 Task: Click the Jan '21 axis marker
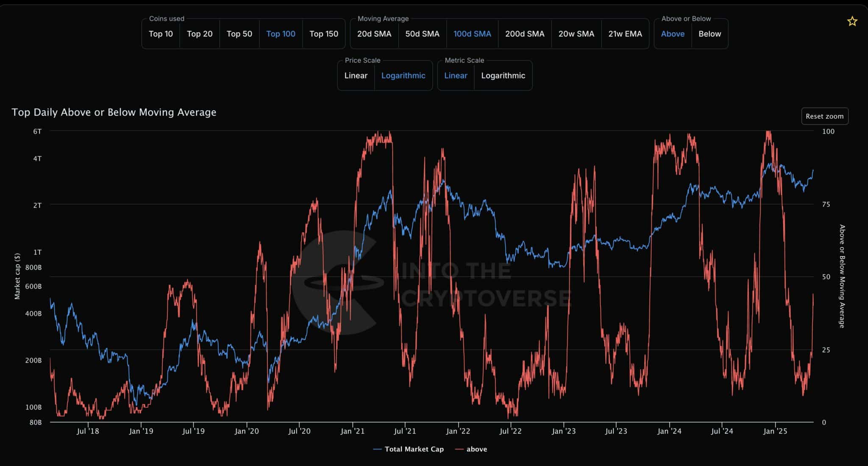pyautogui.click(x=352, y=431)
